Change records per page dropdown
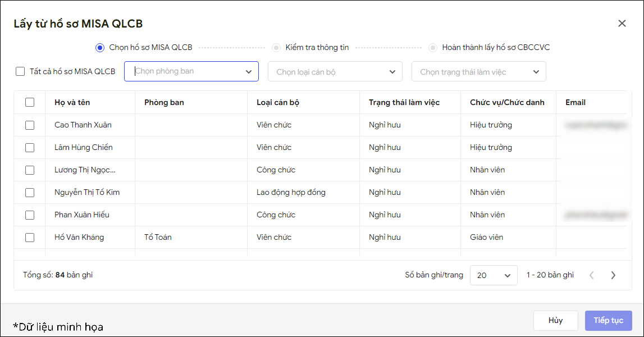The image size is (644, 337). (x=494, y=275)
